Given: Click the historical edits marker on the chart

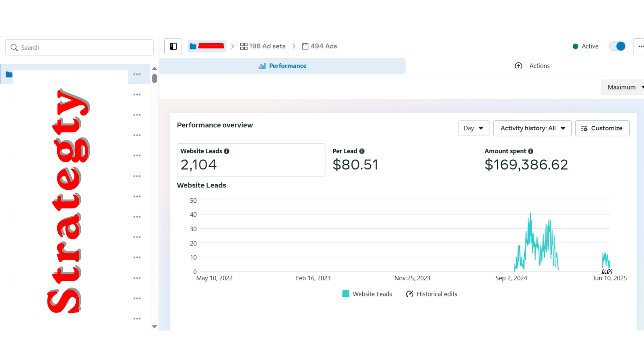Looking at the screenshot, I should 607,271.
